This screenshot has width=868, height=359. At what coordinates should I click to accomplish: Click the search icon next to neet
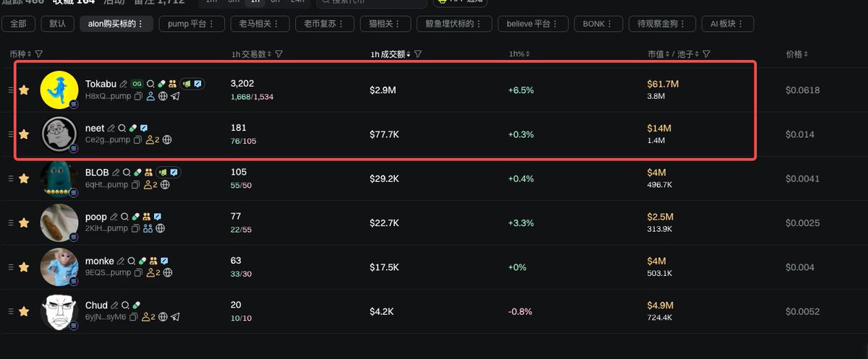pos(122,129)
